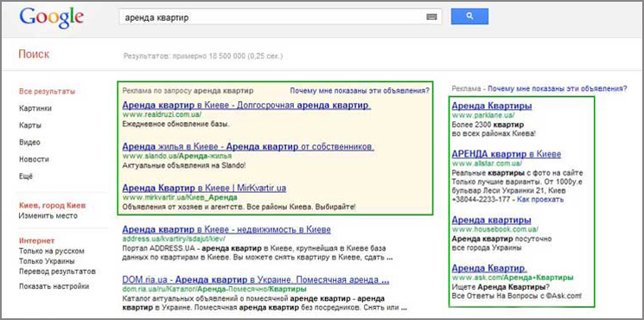Open right ad АРЕНДА квартир в Киеве

click(507, 155)
